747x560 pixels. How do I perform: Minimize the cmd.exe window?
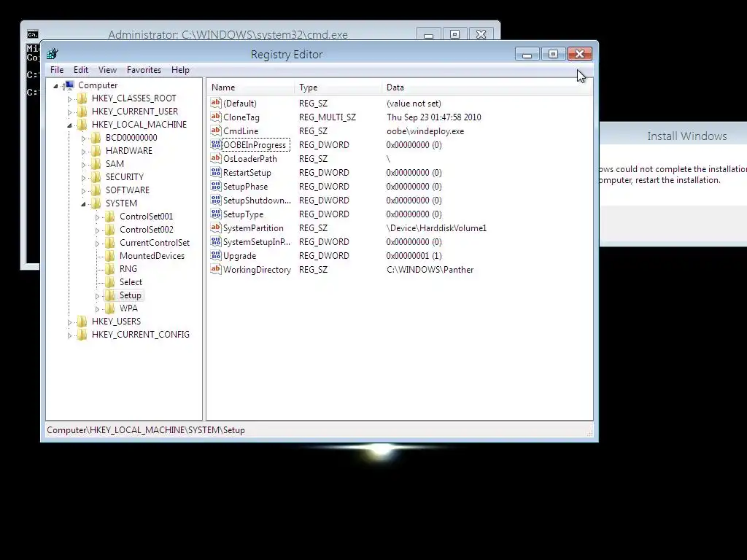click(428, 35)
